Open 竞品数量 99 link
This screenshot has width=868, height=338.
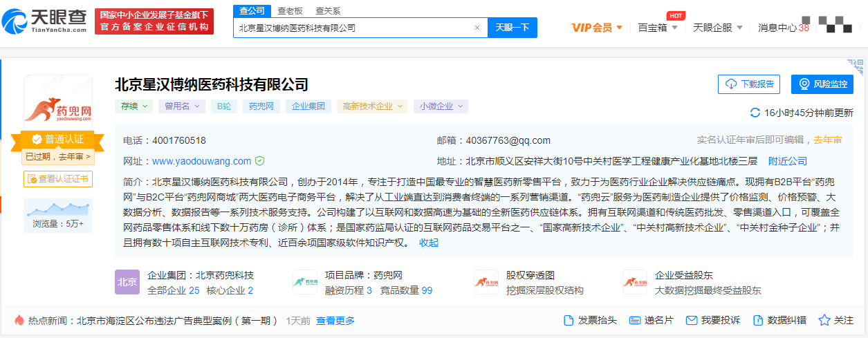[x=405, y=290]
